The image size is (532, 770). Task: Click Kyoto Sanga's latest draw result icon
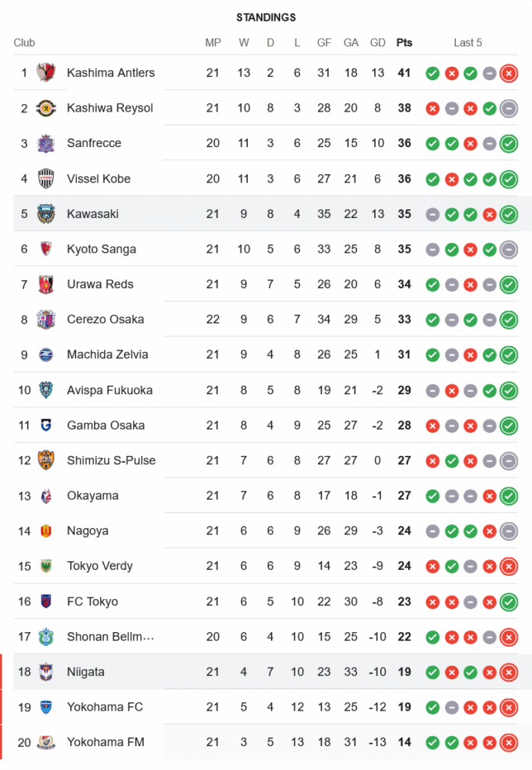click(x=508, y=249)
